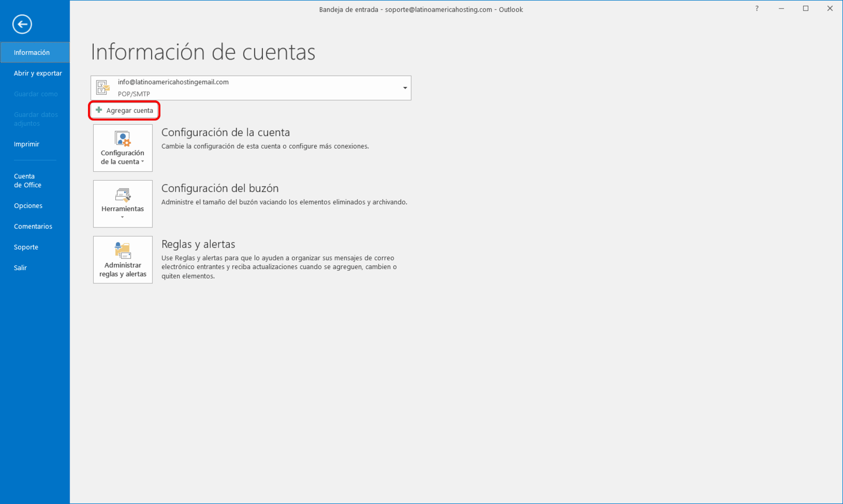Maximize the Outlook window
This screenshot has height=504, width=843.
(806, 8)
